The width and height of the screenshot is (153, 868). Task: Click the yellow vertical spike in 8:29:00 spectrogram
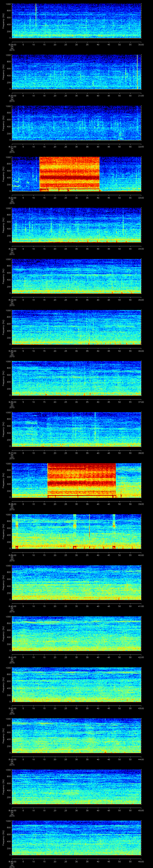(x=36, y=15)
